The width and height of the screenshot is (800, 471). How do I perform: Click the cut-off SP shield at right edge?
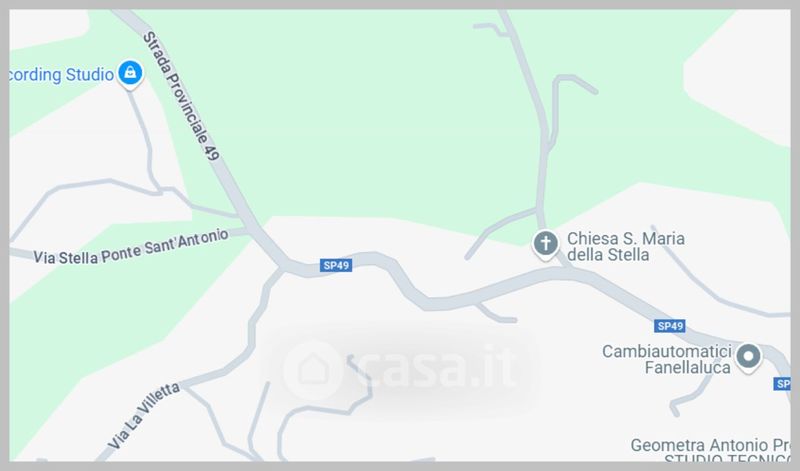(782, 384)
